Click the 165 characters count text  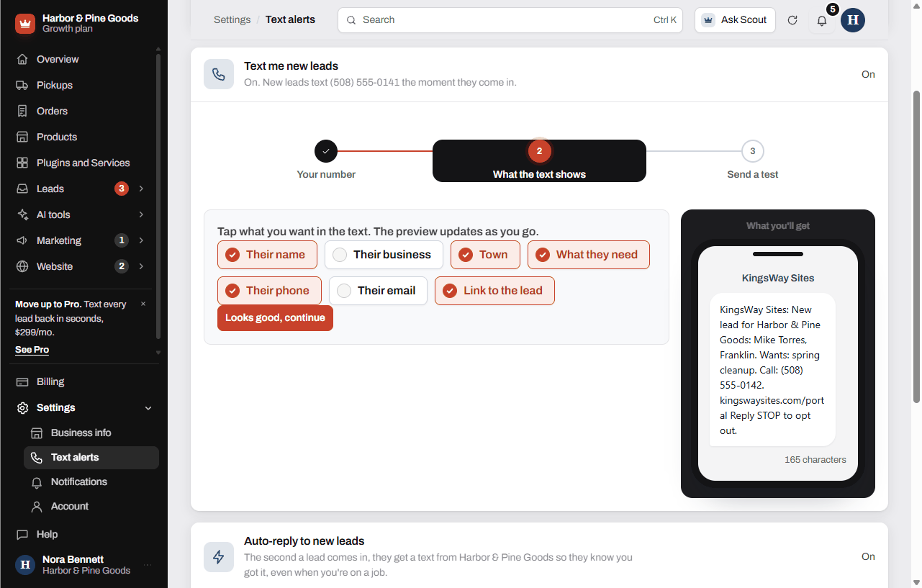pos(815,459)
